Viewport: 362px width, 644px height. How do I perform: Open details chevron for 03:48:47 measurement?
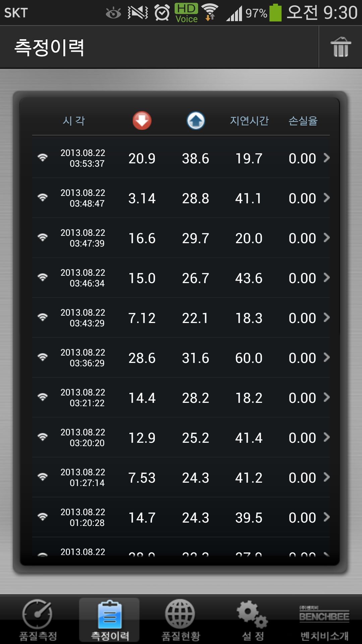pos(326,198)
